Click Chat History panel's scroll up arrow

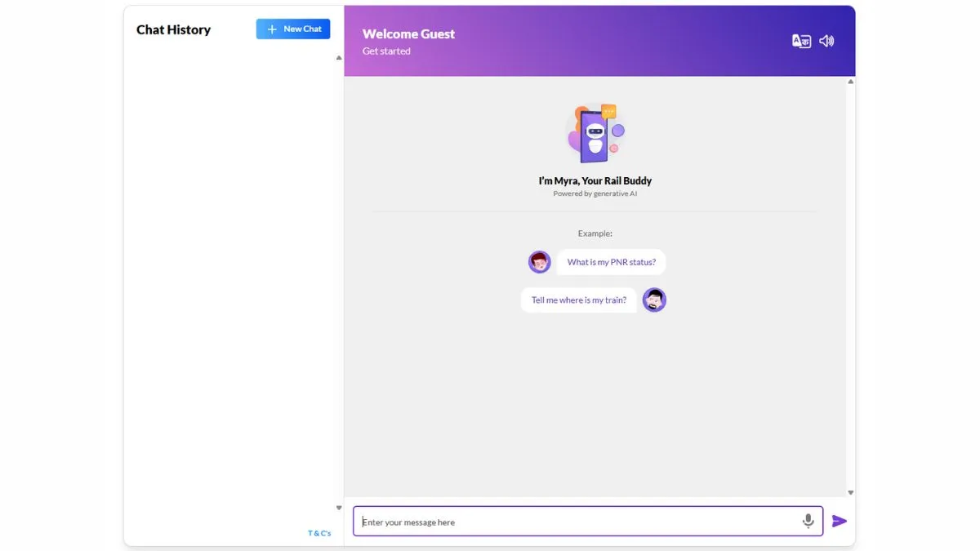(339, 57)
